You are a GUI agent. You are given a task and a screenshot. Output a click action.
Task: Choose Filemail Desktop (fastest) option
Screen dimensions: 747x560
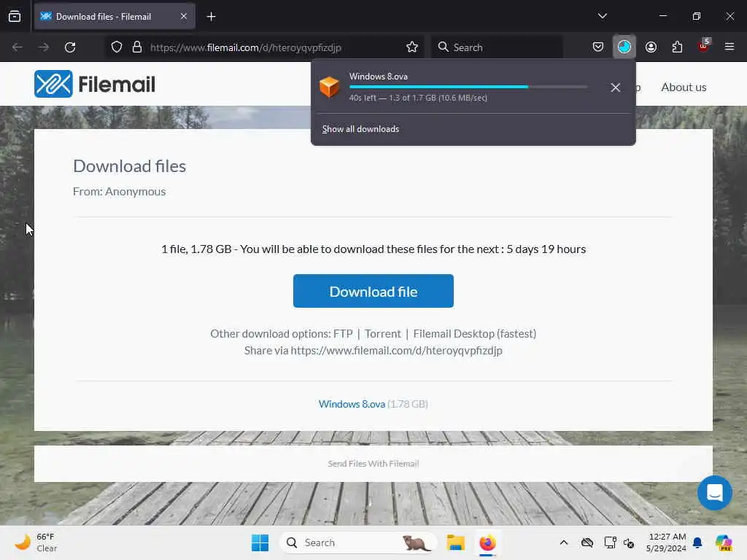coord(474,334)
